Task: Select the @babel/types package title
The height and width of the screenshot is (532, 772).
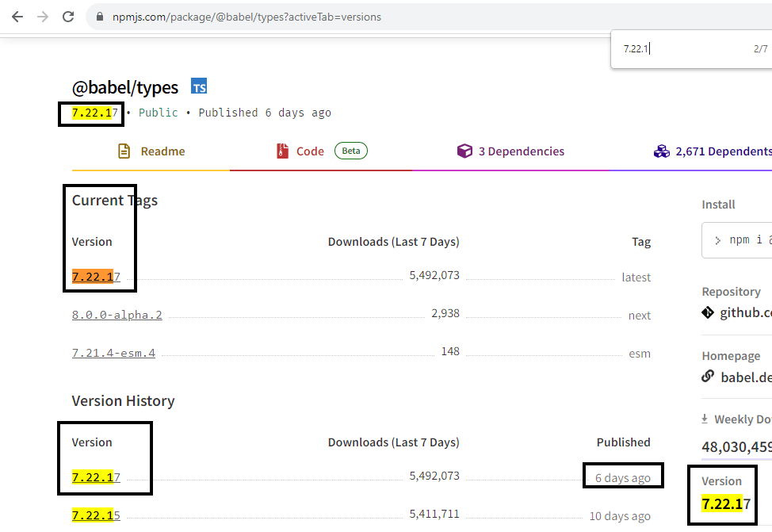Action: point(125,88)
